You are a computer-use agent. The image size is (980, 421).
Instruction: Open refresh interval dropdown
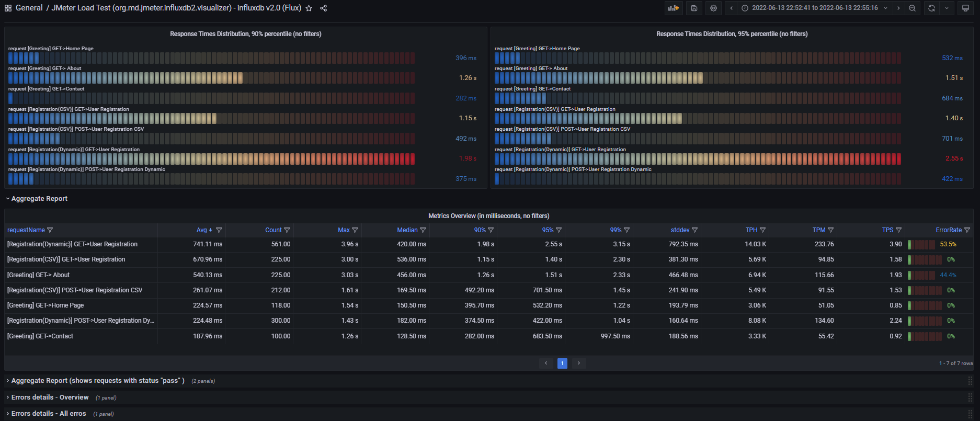coord(947,8)
